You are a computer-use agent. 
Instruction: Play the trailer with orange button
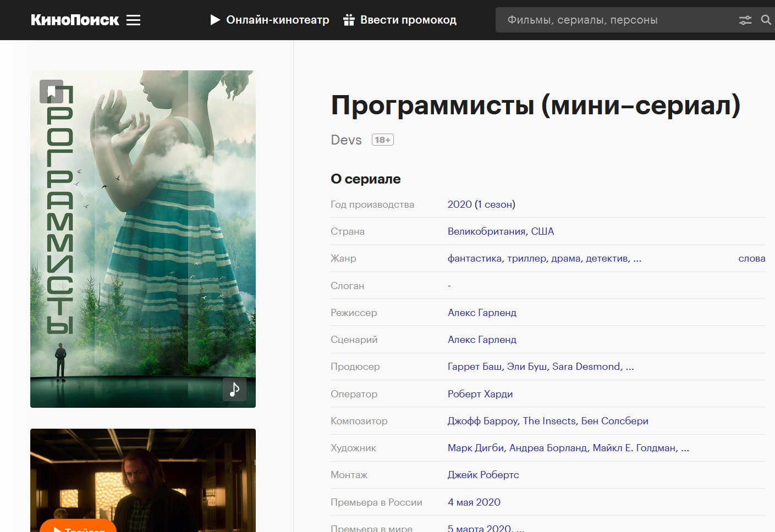pos(78,527)
